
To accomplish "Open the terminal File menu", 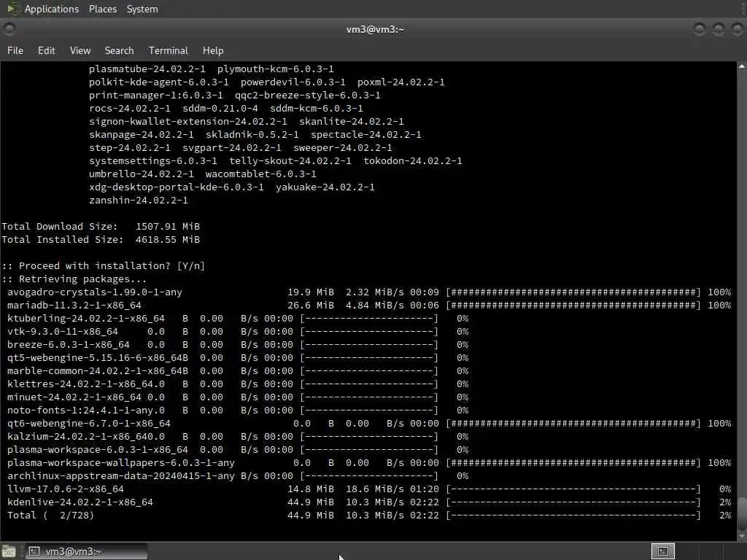I will [15, 50].
